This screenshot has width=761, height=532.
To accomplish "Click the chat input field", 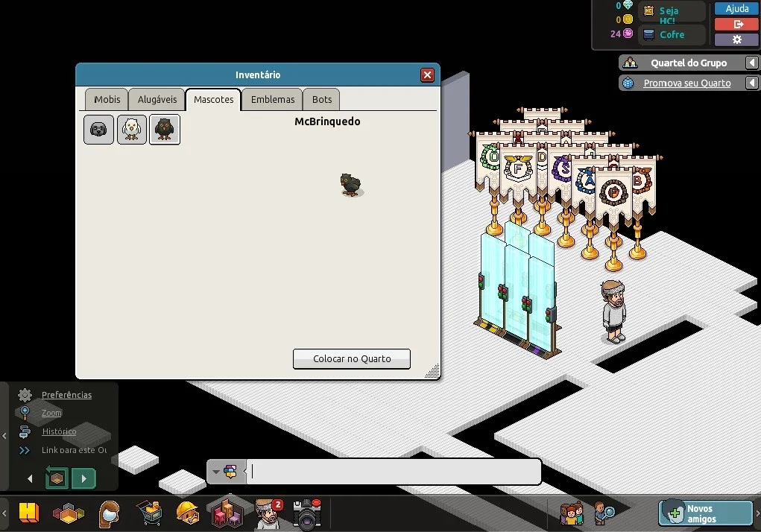I will (x=394, y=472).
